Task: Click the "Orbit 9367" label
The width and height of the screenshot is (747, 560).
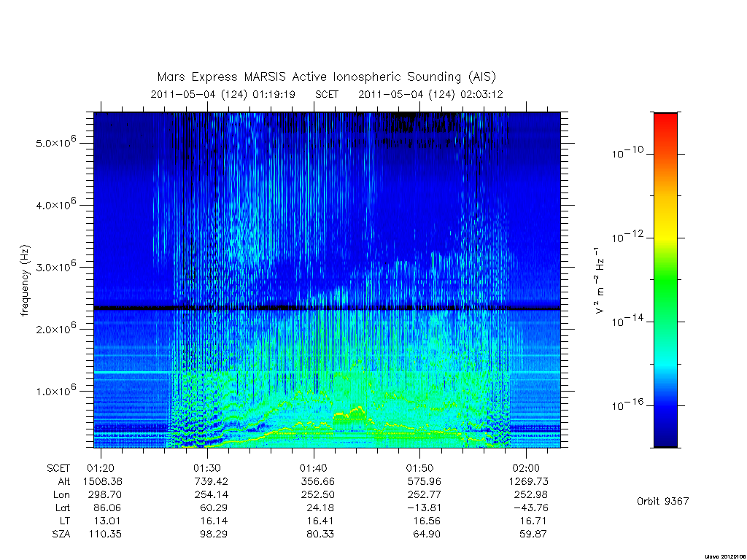Action: tap(662, 501)
